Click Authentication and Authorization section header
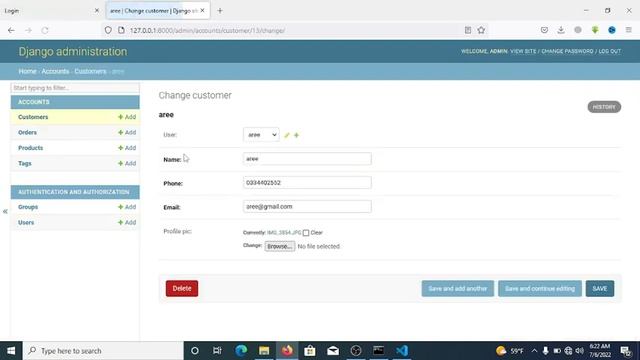The width and height of the screenshot is (640, 360). 73,192
